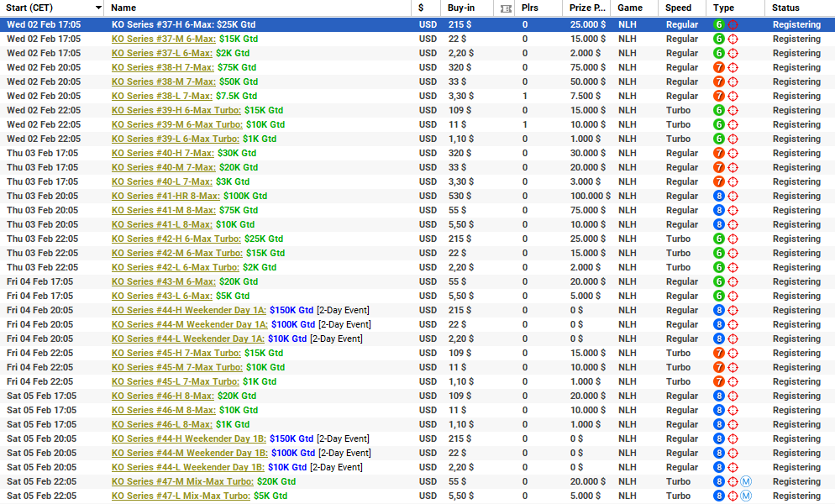Click Regular speed cell for #46-L 8-Max
The image size is (835, 504).
(681, 424)
